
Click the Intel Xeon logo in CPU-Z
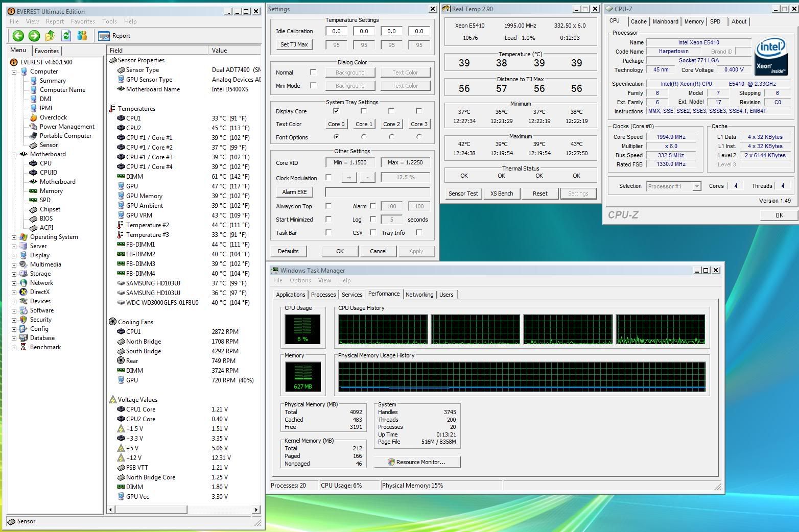point(771,56)
